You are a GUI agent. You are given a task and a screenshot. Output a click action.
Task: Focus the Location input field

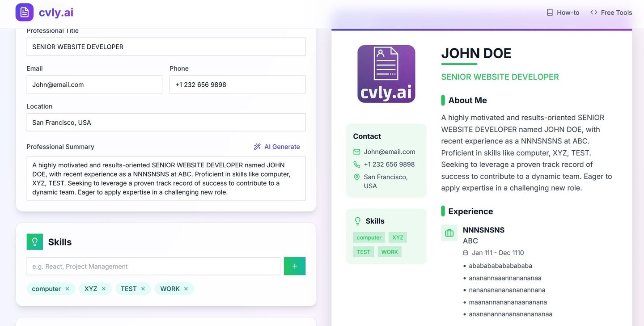166,122
